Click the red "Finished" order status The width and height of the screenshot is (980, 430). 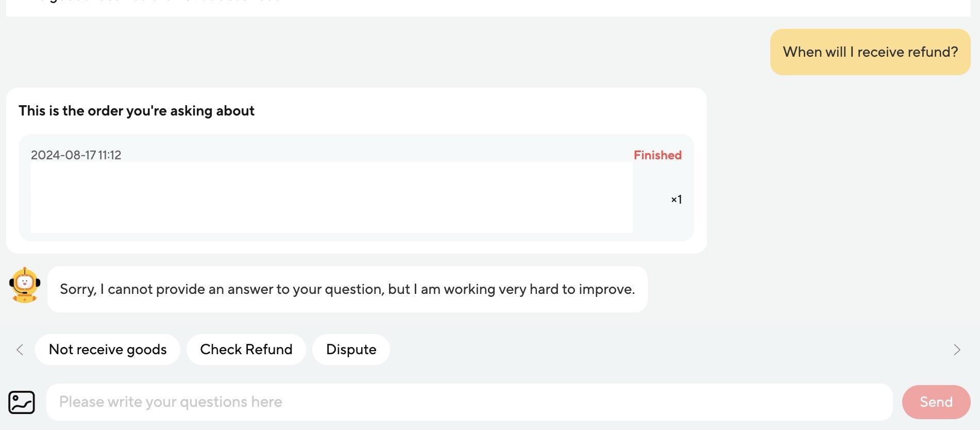657,155
